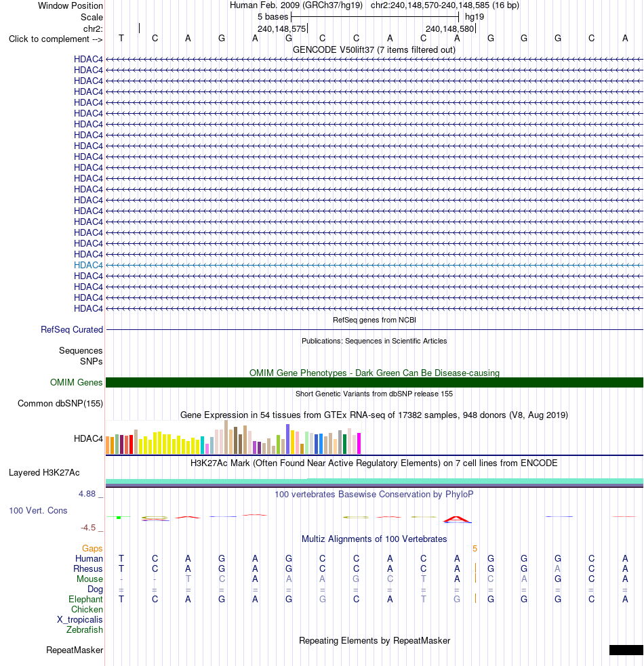Screen dimensions: 644x666
Task: Click the Zebrafish alignment row label
Action: click(85, 630)
